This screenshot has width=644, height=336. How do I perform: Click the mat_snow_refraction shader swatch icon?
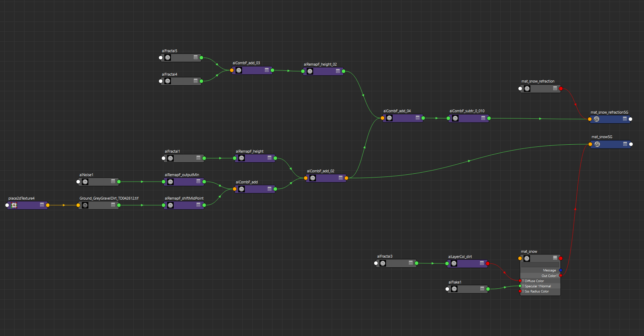pyautogui.click(x=527, y=89)
